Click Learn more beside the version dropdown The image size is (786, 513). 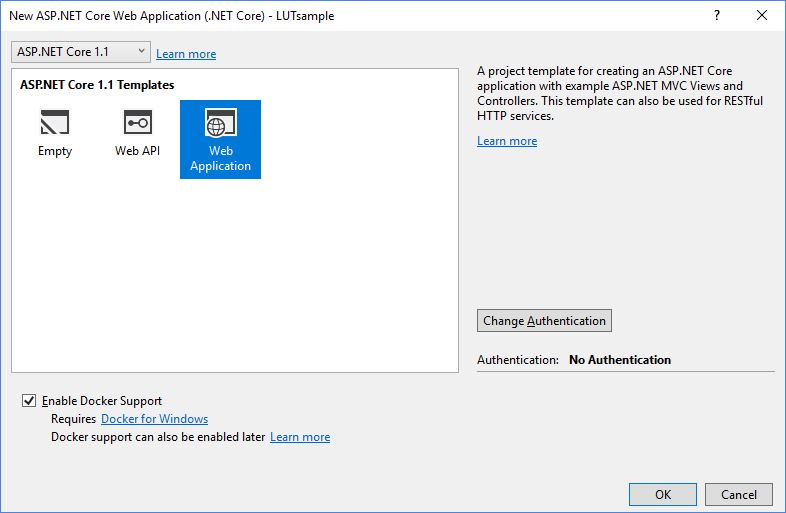[186, 54]
